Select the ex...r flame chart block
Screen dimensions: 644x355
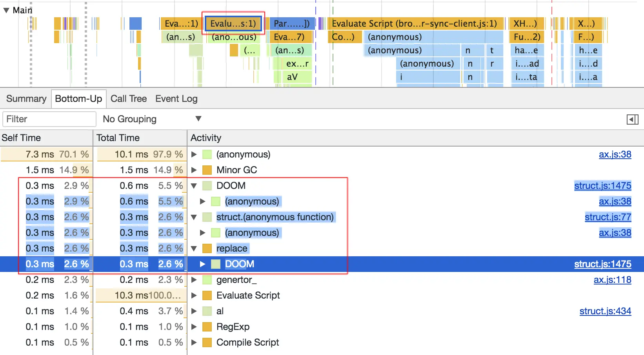tap(297, 63)
